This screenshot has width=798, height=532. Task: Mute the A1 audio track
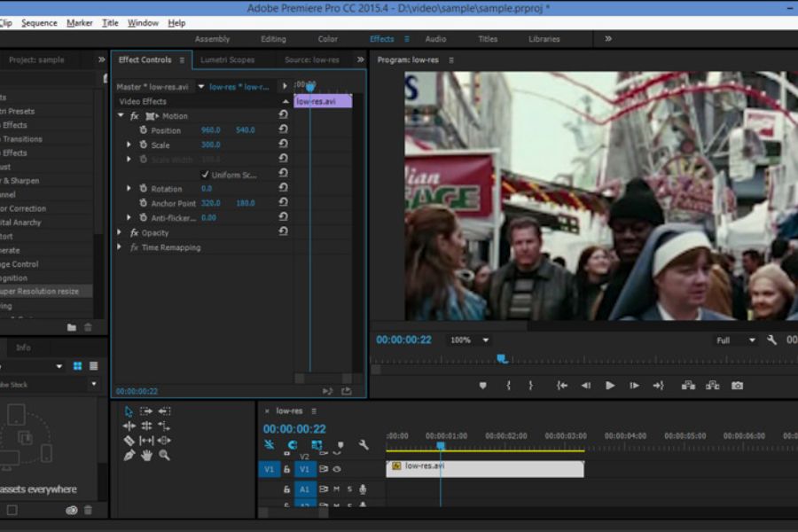point(338,489)
